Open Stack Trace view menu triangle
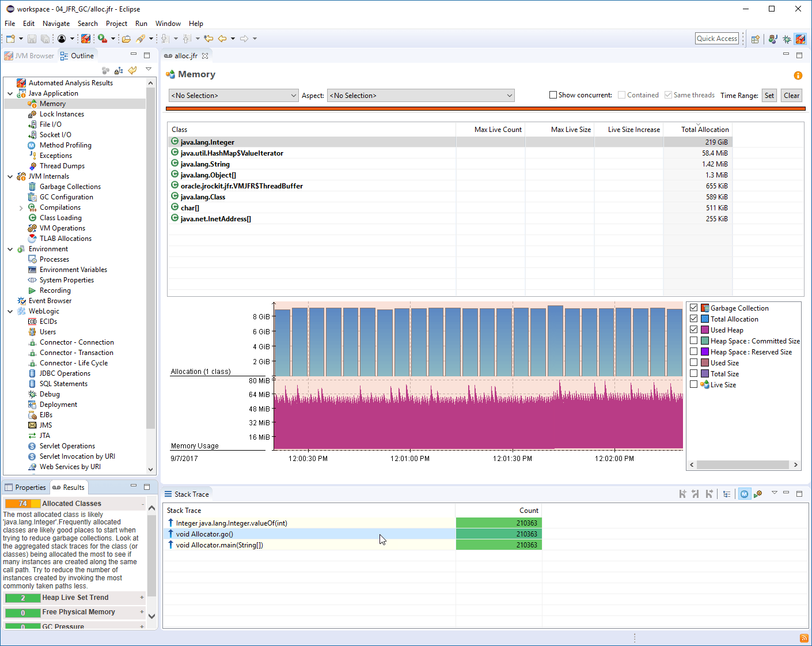Image resolution: width=812 pixels, height=646 pixels. click(775, 493)
